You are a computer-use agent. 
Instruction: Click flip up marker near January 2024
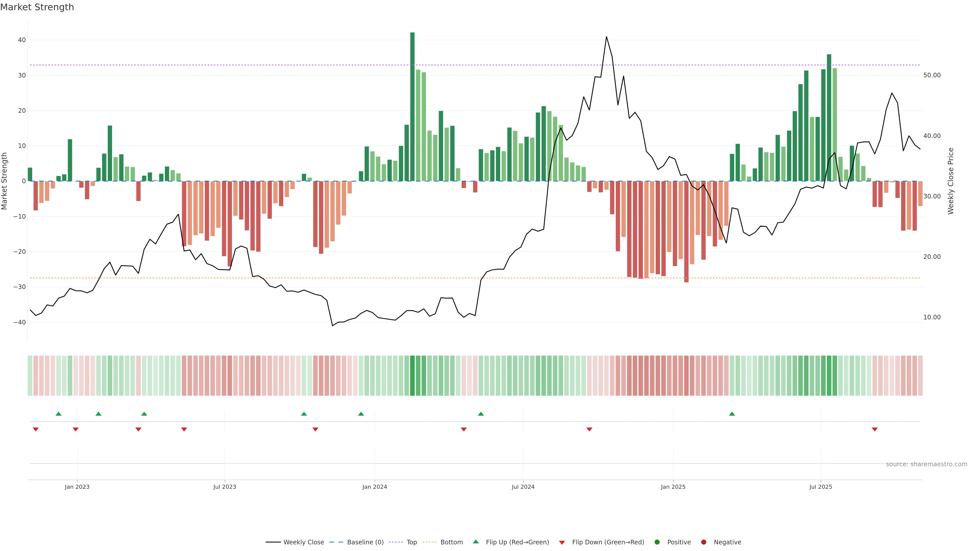click(361, 414)
